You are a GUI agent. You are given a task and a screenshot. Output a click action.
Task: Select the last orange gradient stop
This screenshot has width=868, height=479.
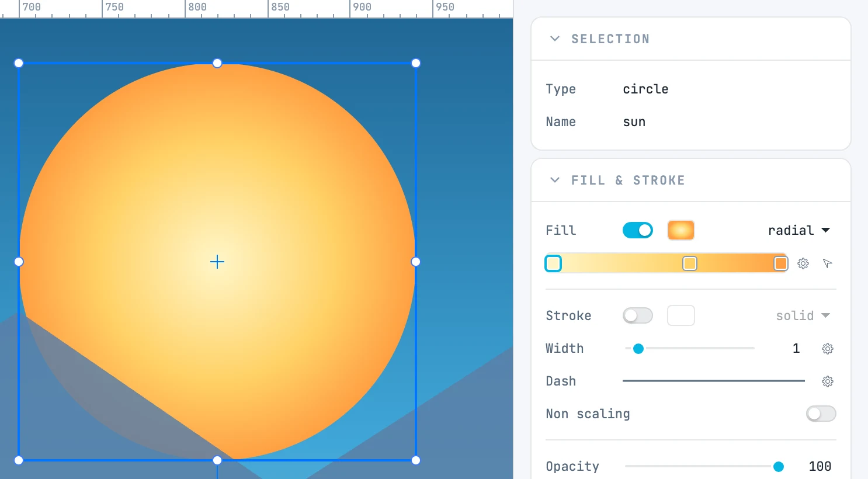(781, 263)
